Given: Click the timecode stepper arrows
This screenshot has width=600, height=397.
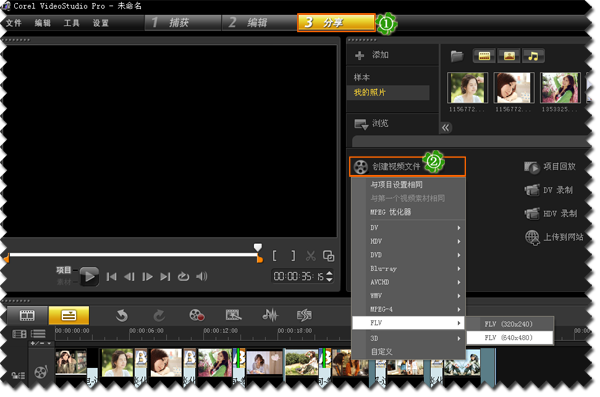Looking at the screenshot, I should click(x=329, y=276).
